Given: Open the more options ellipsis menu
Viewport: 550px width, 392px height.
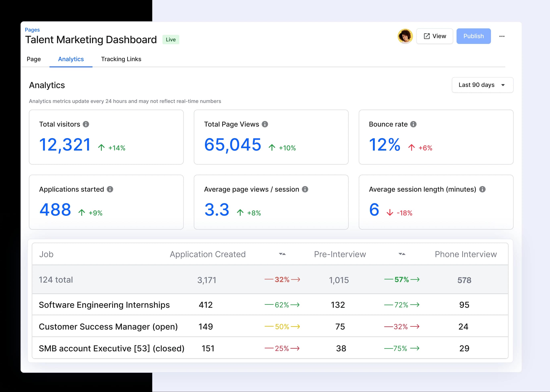Looking at the screenshot, I should (502, 36).
